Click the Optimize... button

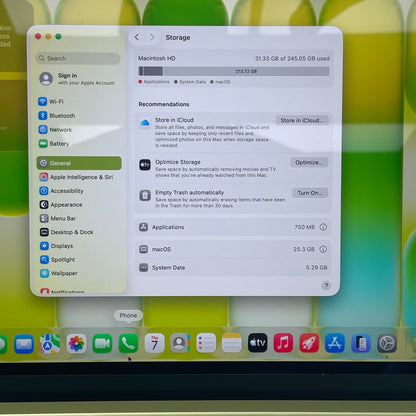[x=309, y=162]
